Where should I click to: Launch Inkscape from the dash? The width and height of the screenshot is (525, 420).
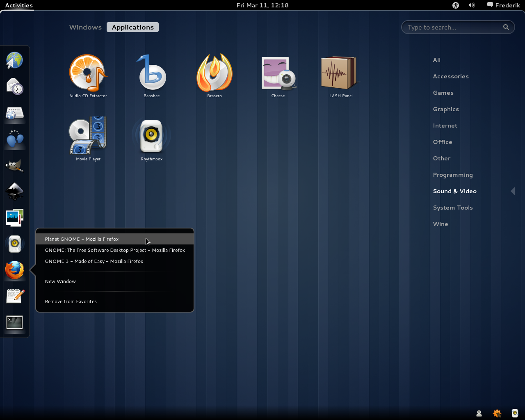pos(15,192)
